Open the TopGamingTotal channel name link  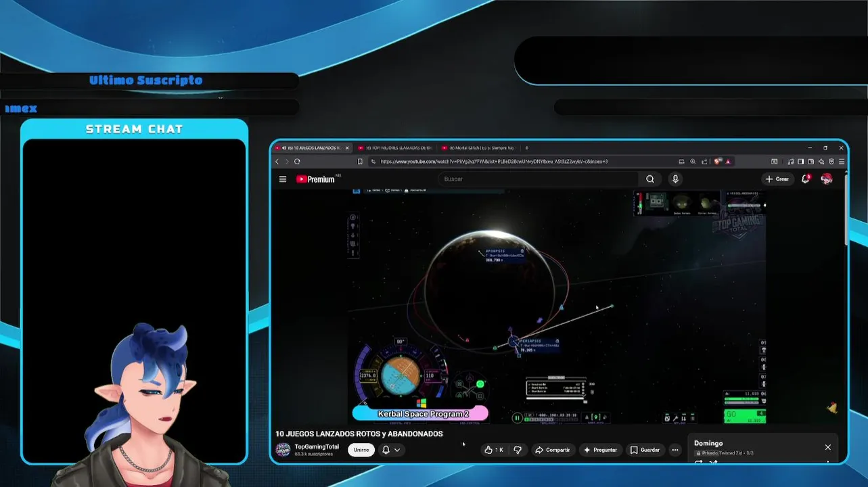[x=317, y=446]
